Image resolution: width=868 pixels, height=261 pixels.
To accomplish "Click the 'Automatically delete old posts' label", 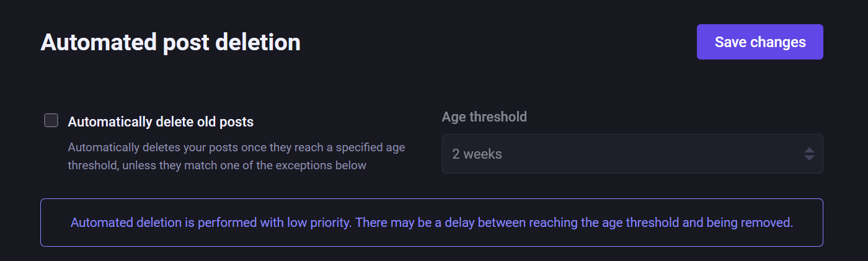I will (x=161, y=122).
